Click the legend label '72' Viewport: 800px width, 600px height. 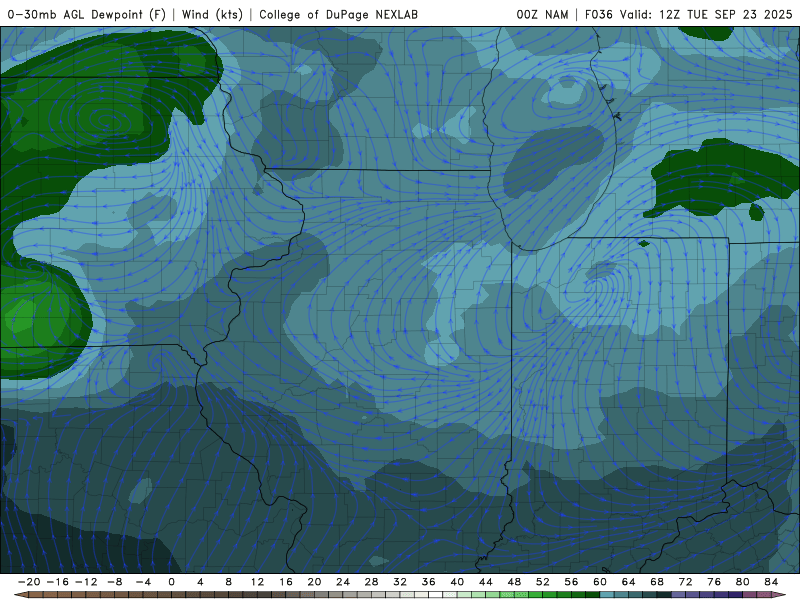[x=686, y=582]
